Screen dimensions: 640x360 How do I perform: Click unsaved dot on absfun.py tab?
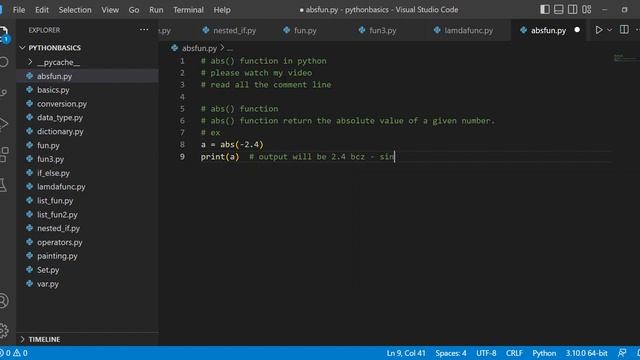(577, 30)
